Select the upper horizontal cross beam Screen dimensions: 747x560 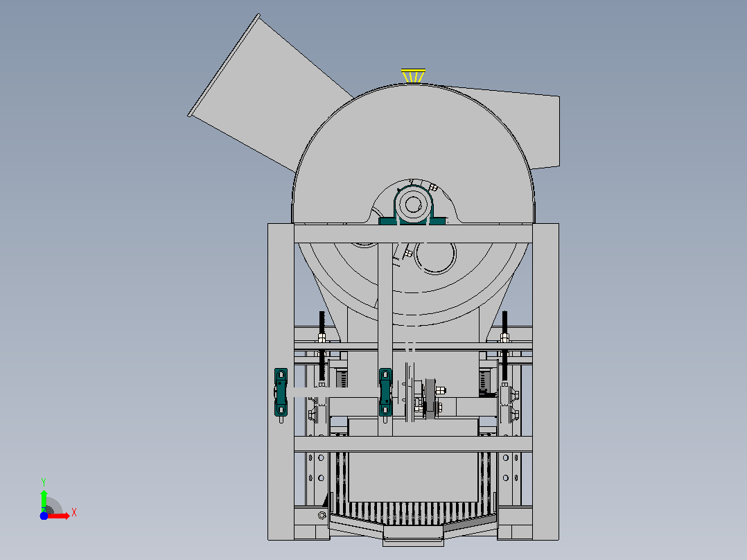click(x=413, y=234)
